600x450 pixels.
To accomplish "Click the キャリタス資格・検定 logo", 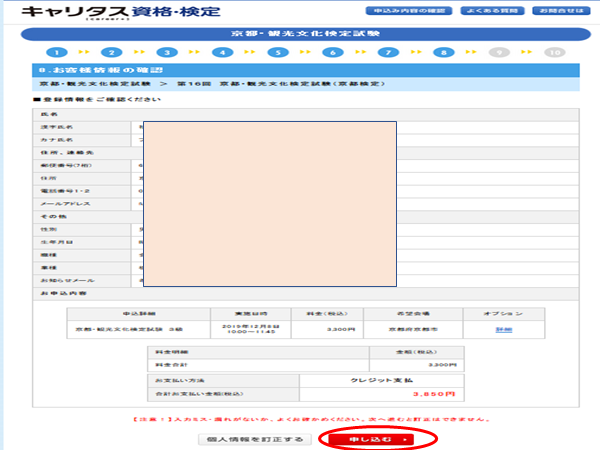I will 121,12.
